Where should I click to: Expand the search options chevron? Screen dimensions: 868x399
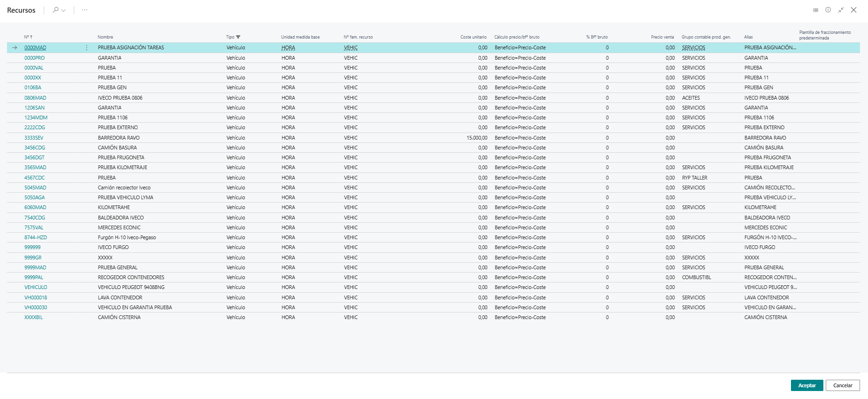[x=63, y=10]
